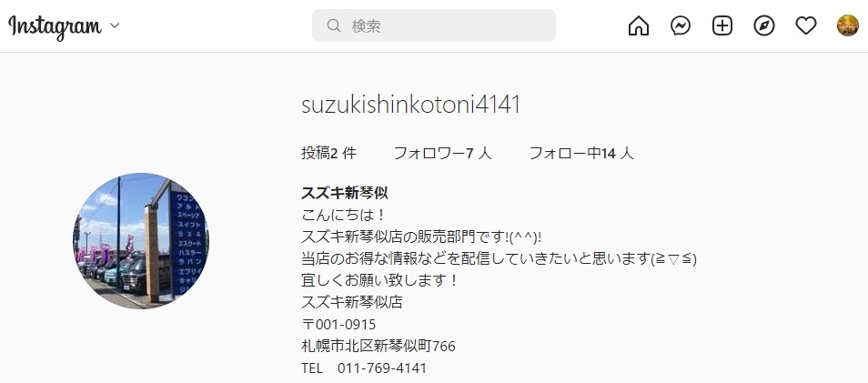Show activity notifications heart icon
Image resolution: width=868 pixels, height=383 pixels.
tap(806, 25)
